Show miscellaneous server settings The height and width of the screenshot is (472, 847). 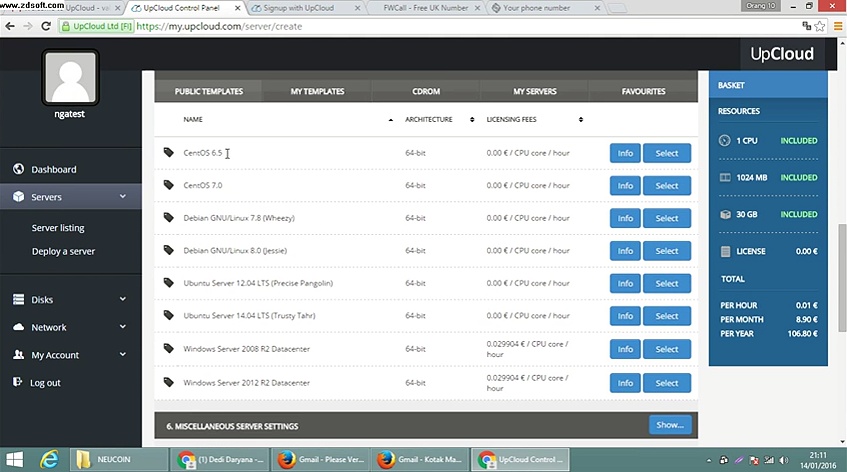(670, 425)
